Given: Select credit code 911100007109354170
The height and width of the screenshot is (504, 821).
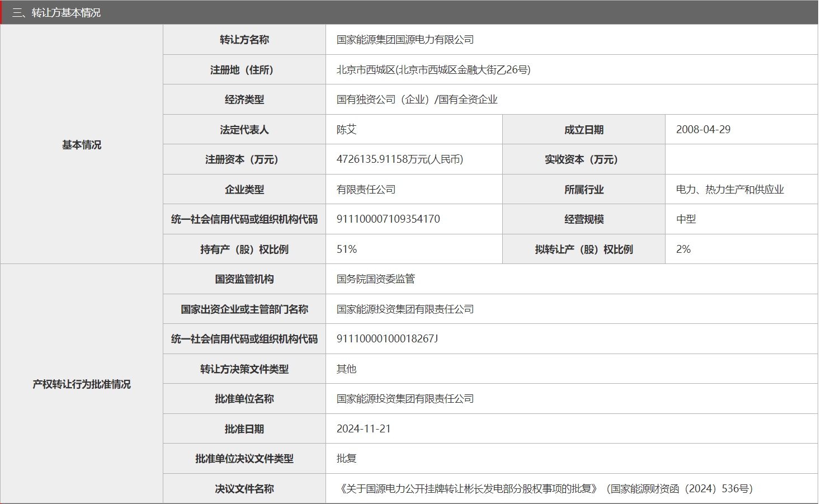Looking at the screenshot, I should point(388,219).
